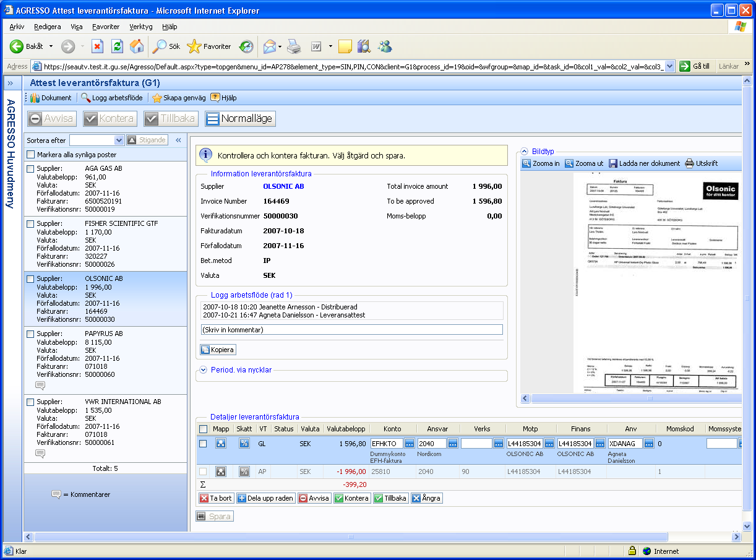Open the Sök search tool
This screenshot has width=756, height=560.
pos(167,46)
